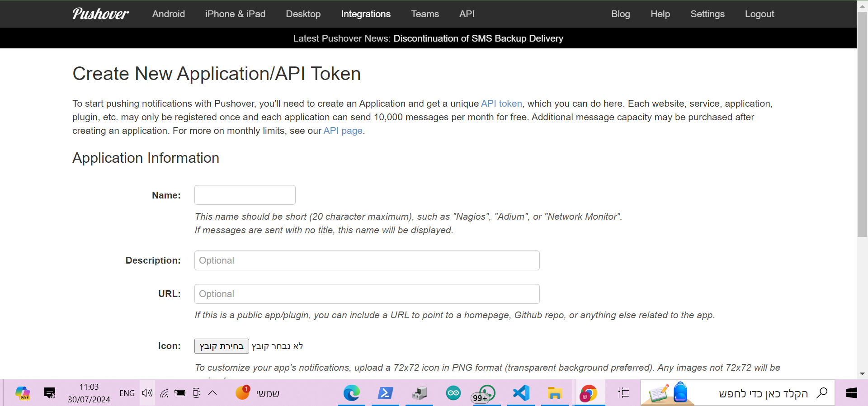
Task: Click the "Icon:" field label
Action: [x=170, y=346]
